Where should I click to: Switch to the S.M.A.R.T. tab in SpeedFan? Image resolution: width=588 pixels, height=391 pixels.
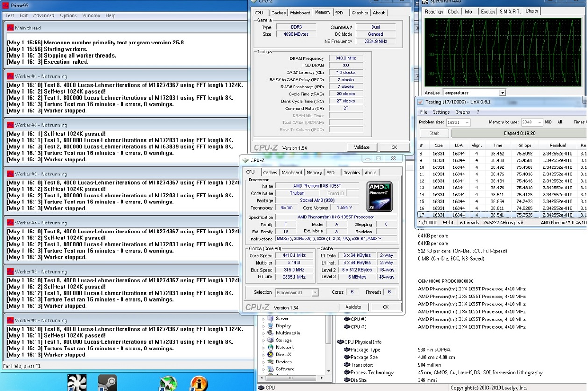(509, 12)
